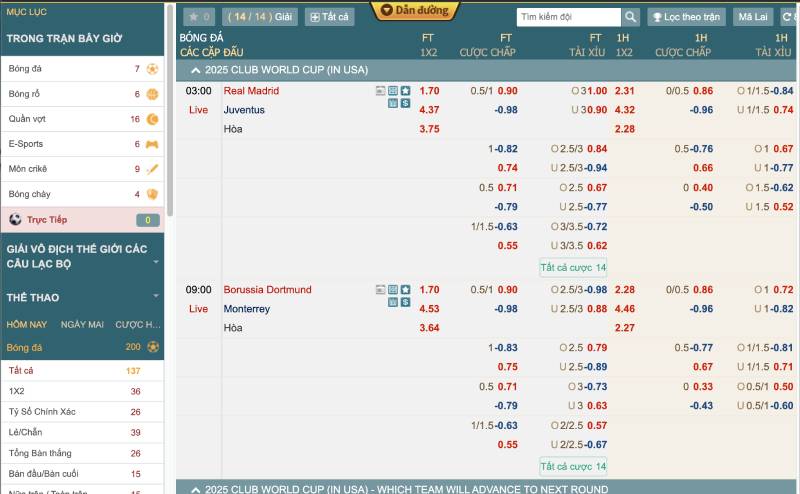
Task: Toggle the Dẫn đường navigation dropdown
Action: [x=409, y=10]
